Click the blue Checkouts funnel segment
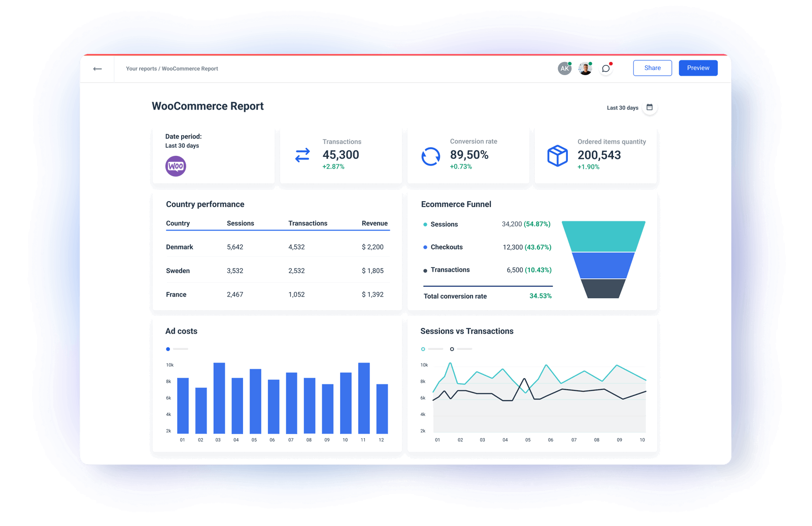This screenshot has height=526, width=812. click(x=603, y=266)
